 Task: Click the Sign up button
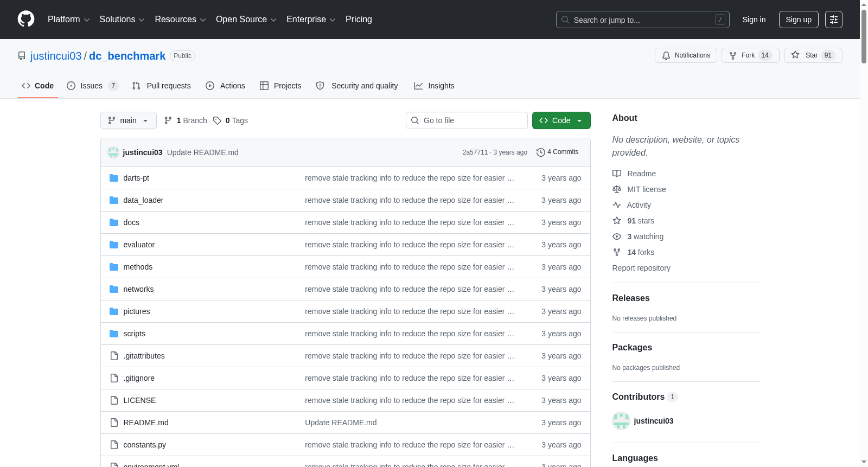click(x=799, y=20)
